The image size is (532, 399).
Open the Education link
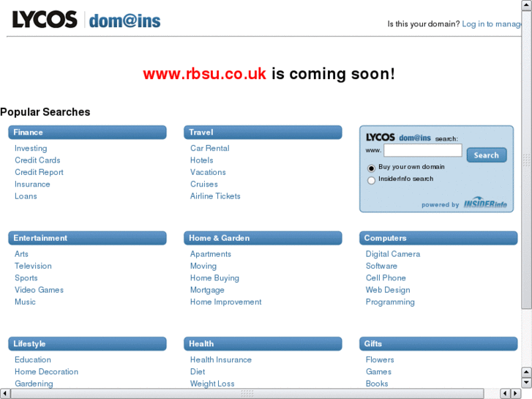[x=33, y=359]
